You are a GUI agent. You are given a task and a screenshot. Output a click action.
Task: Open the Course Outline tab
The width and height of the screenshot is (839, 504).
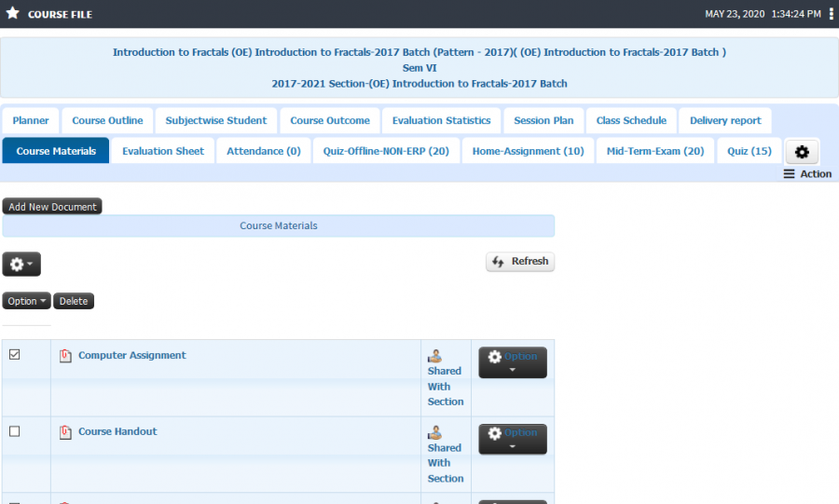click(107, 120)
